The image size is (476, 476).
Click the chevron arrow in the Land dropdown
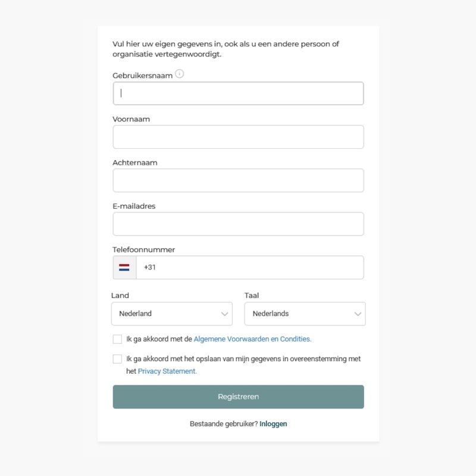tap(225, 314)
